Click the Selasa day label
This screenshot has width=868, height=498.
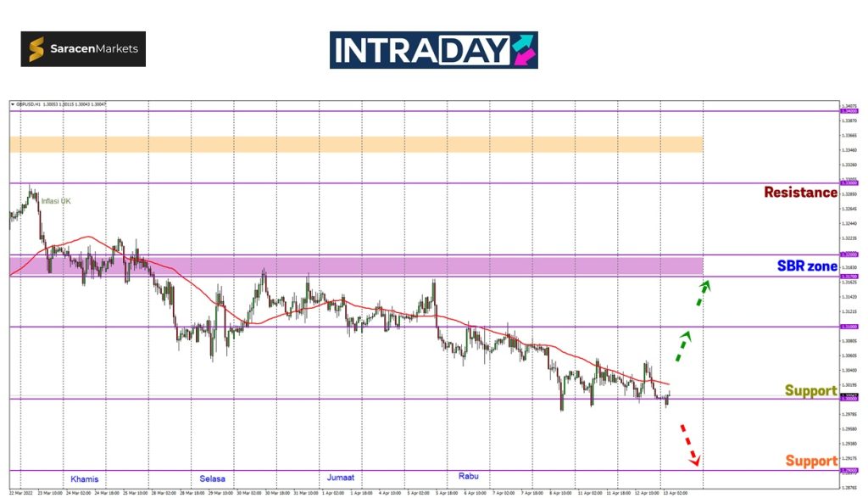tap(212, 478)
